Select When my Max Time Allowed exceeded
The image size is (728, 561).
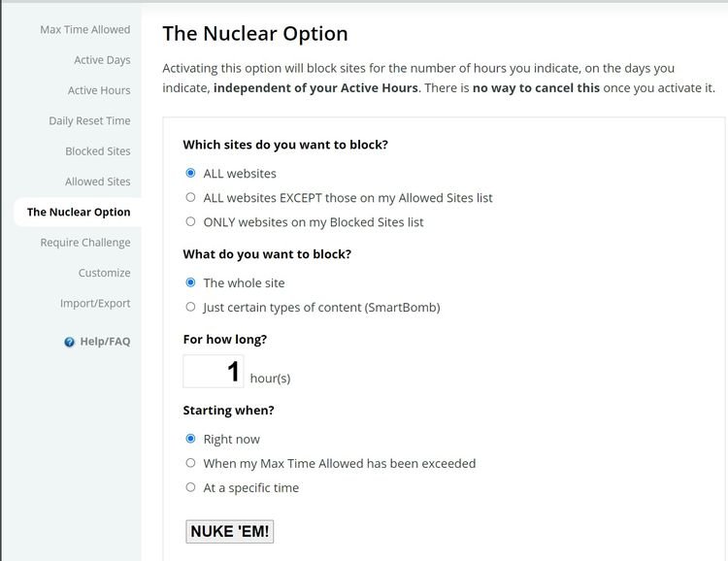(190, 464)
